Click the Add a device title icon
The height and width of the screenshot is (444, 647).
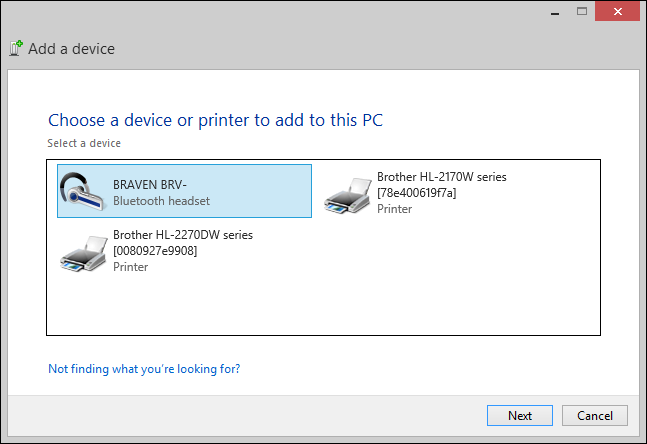(x=16, y=48)
